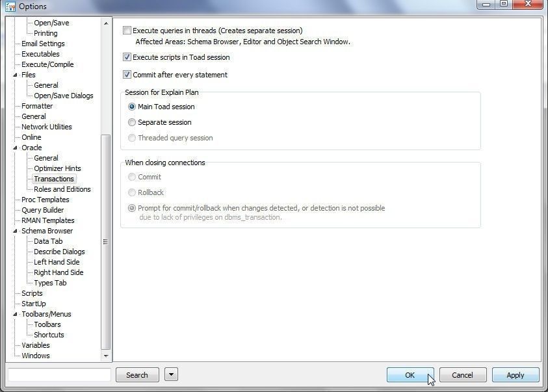Image resolution: width=548 pixels, height=392 pixels.
Task: Select Query Builder in the tree
Action: pyautogui.click(x=43, y=210)
